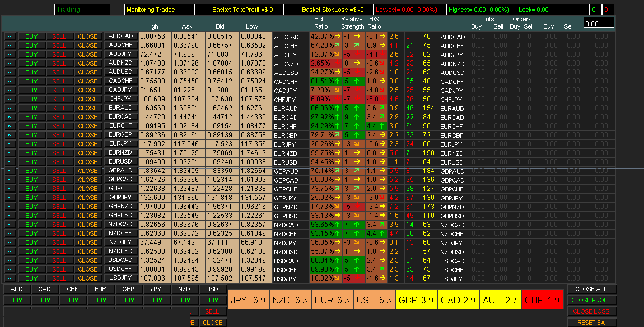Screen dimensions: 644x327
Task: Hit the tilde icon next to CHFJPY
Action: [x=10, y=99]
